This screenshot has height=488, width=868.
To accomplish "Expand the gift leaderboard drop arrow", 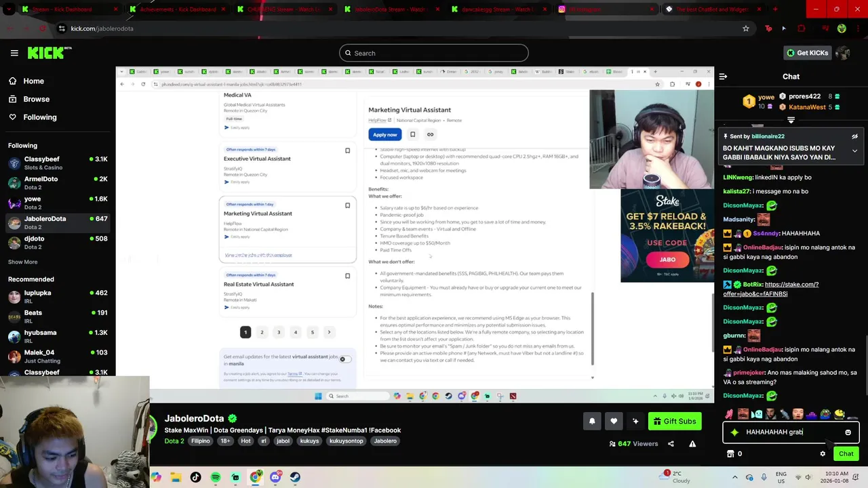I will pos(791,120).
